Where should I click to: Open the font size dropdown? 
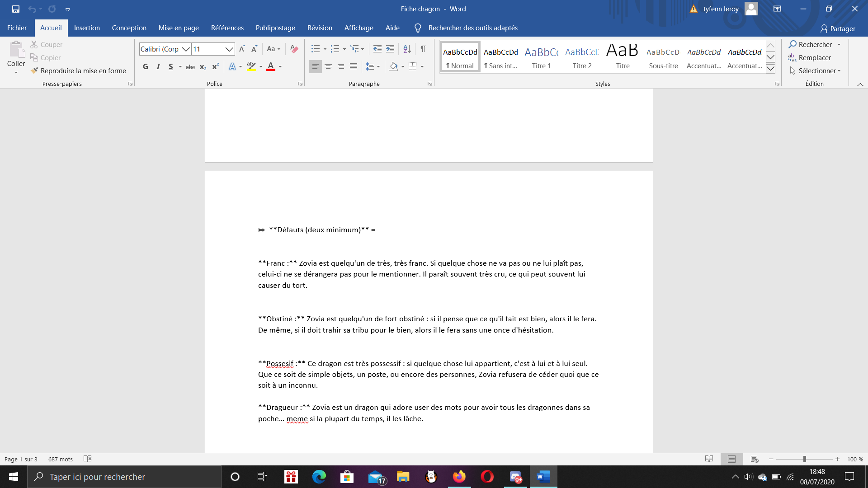(229, 49)
